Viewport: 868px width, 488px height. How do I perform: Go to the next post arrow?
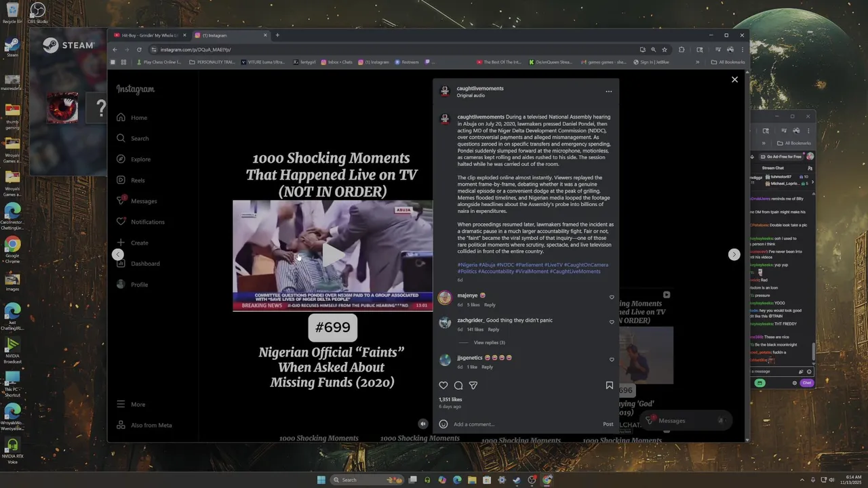click(734, 254)
